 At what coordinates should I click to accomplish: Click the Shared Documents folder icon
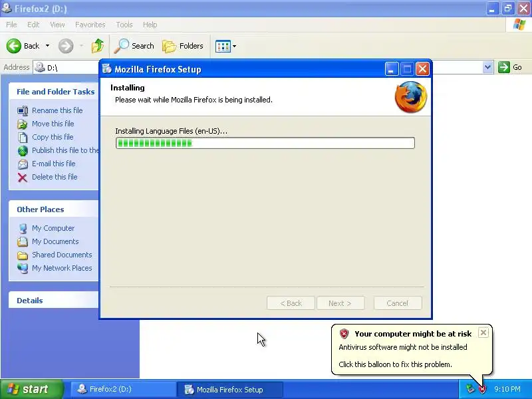coord(23,255)
